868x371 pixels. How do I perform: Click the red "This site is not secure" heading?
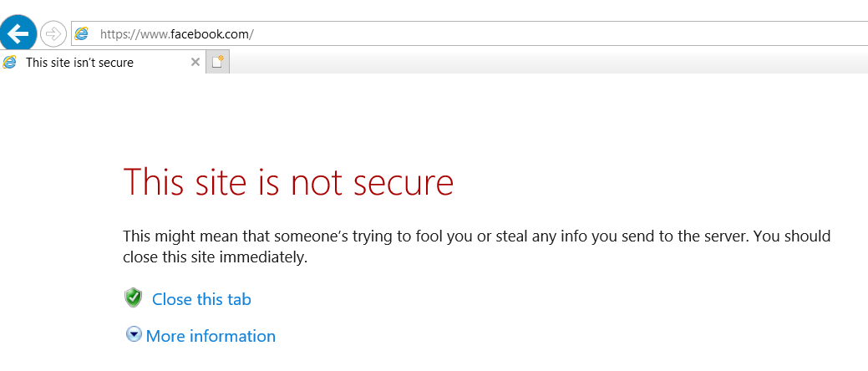coord(288,182)
